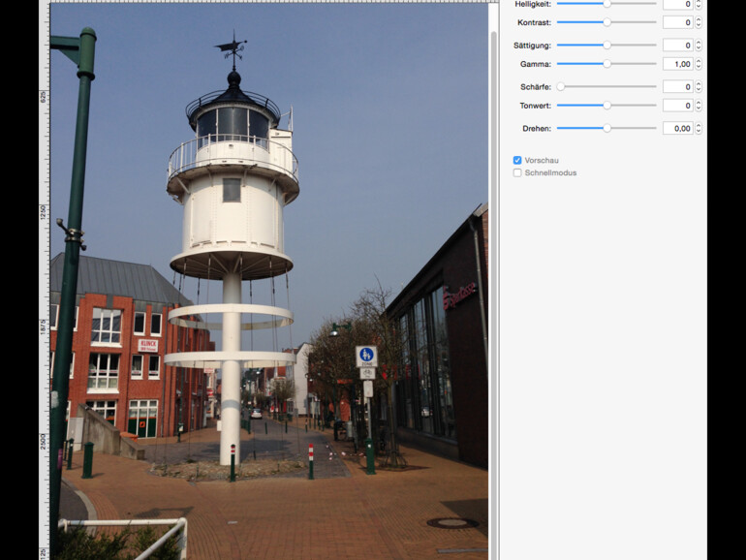The height and width of the screenshot is (560, 746).
Task: Click the Drehen stepper arrows
Action: coord(699,128)
